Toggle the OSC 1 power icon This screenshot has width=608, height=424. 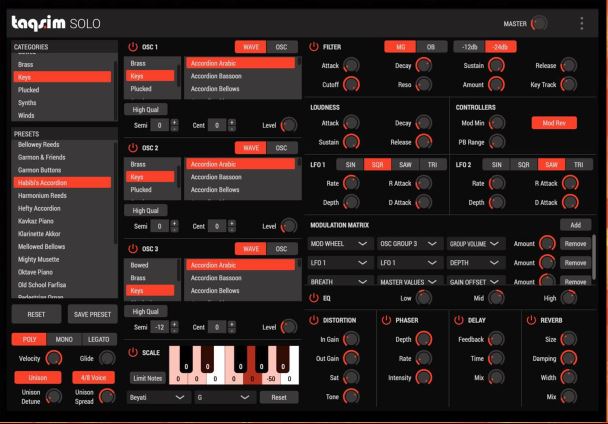click(x=133, y=47)
